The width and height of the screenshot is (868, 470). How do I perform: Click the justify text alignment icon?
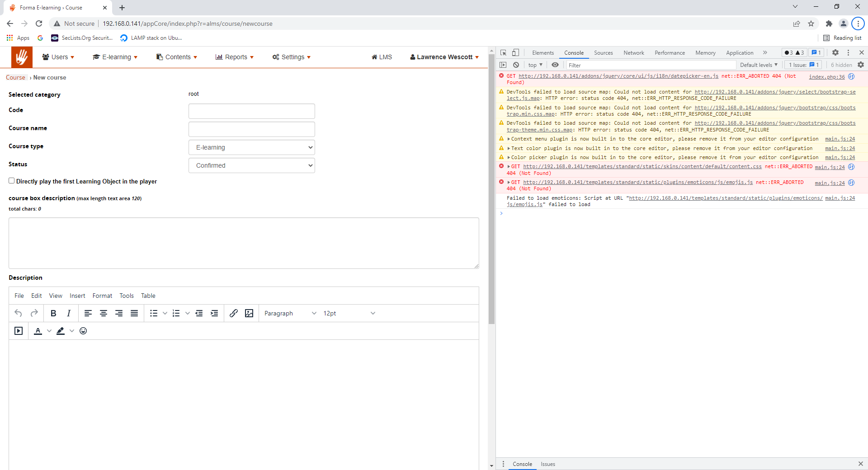134,313
